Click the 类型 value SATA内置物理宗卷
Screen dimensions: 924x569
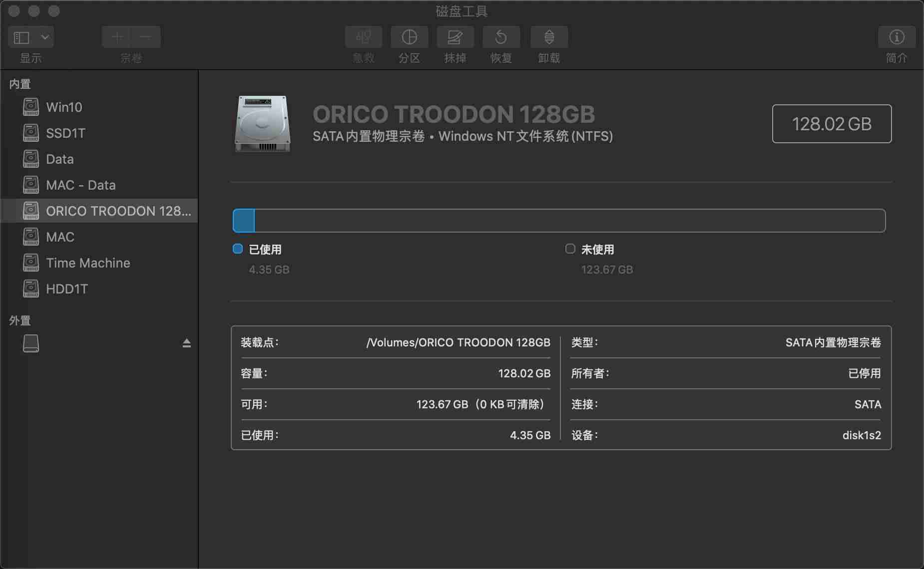point(833,342)
